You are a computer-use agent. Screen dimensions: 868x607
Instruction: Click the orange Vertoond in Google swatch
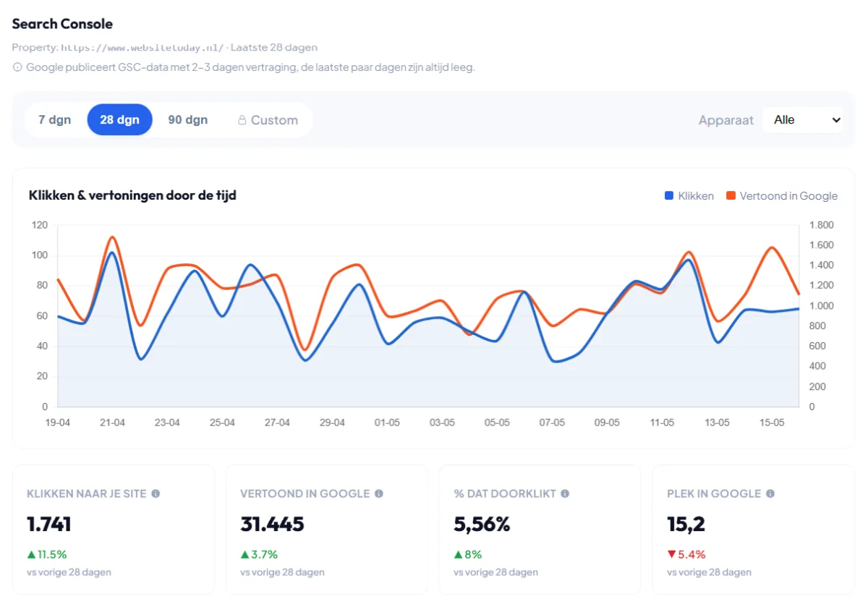coord(731,196)
